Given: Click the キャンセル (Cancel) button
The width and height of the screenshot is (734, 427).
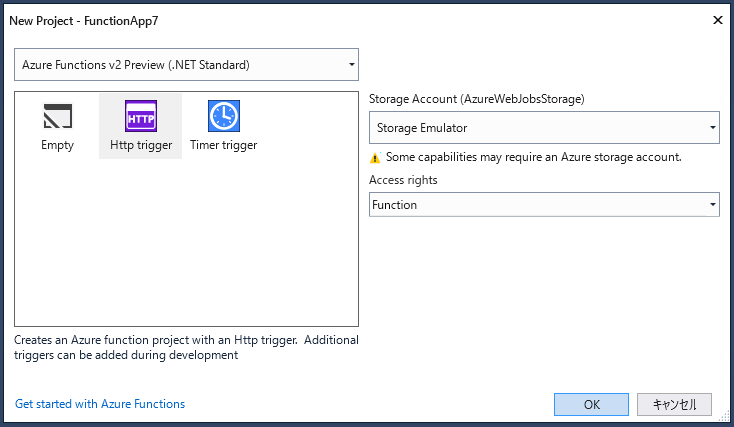Looking at the screenshot, I should 674,404.
